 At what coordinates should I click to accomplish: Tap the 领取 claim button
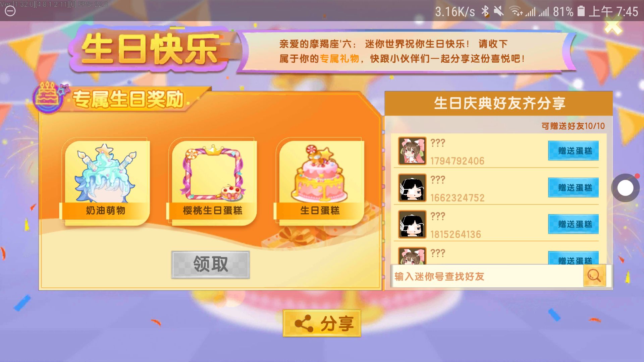pyautogui.click(x=210, y=264)
